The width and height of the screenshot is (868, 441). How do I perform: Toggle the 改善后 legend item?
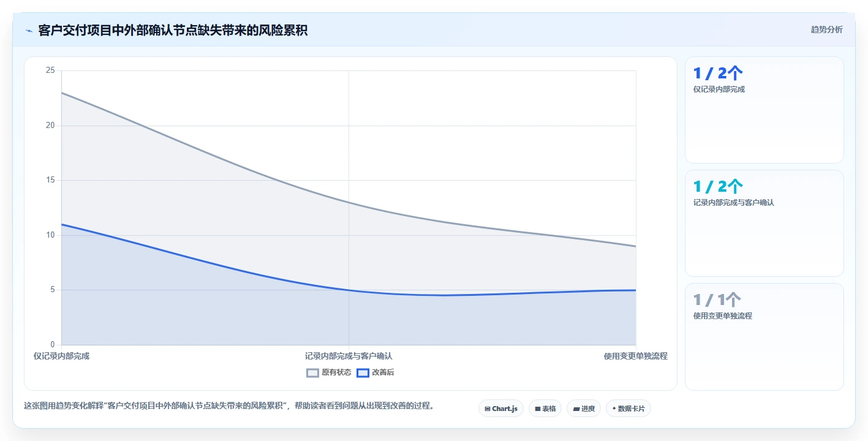tap(376, 372)
